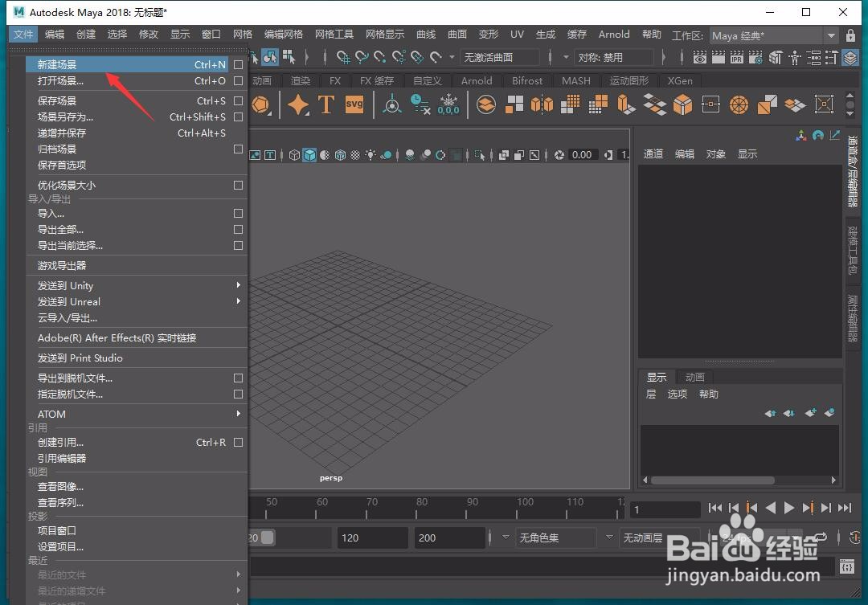Open the arrow dropdown after selection tools
This screenshot has height=605, width=868.
pos(452,57)
